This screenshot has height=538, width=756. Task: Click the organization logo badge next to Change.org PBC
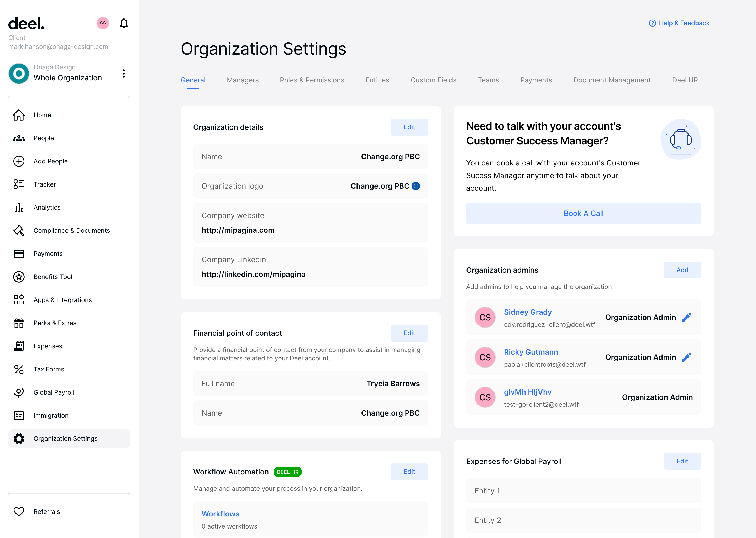[416, 186]
